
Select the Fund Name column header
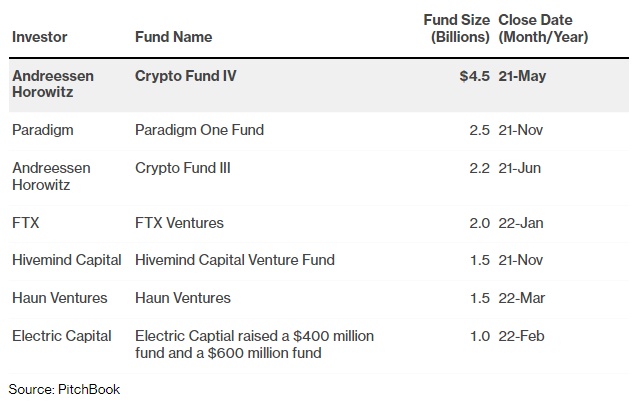pos(173,37)
